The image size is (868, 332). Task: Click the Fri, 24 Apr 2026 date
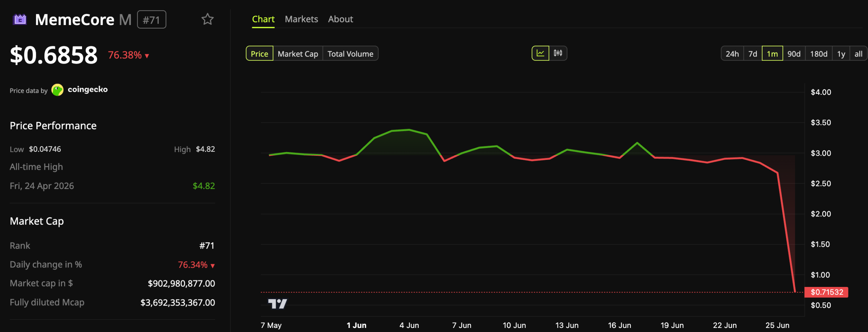click(x=42, y=186)
